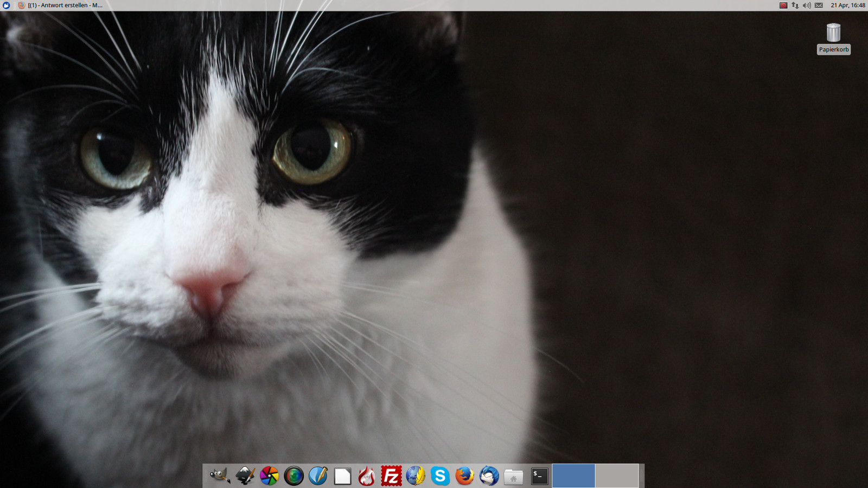Open Inkscape from the bottom panel
868x488 pixels.
click(x=245, y=476)
